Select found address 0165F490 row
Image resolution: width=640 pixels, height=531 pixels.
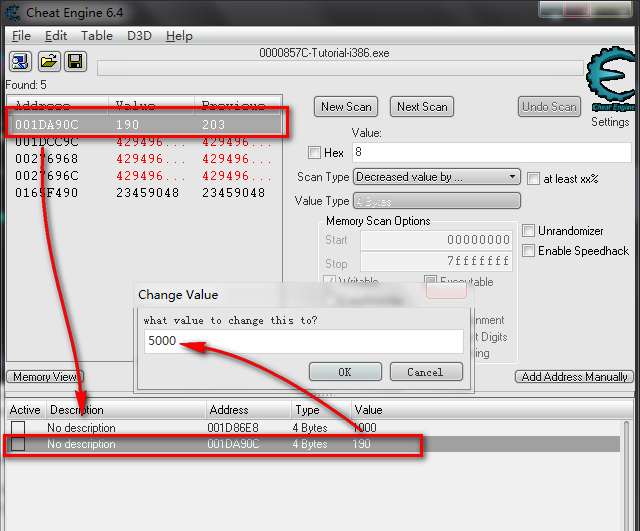pyautogui.click(x=144, y=193)
